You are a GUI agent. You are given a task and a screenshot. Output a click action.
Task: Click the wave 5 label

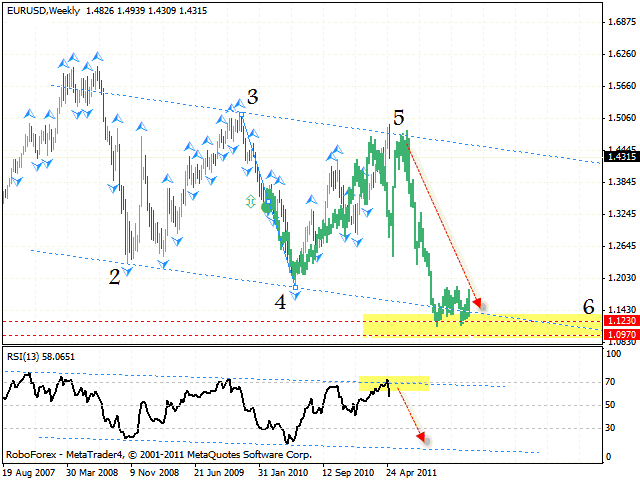399,116
